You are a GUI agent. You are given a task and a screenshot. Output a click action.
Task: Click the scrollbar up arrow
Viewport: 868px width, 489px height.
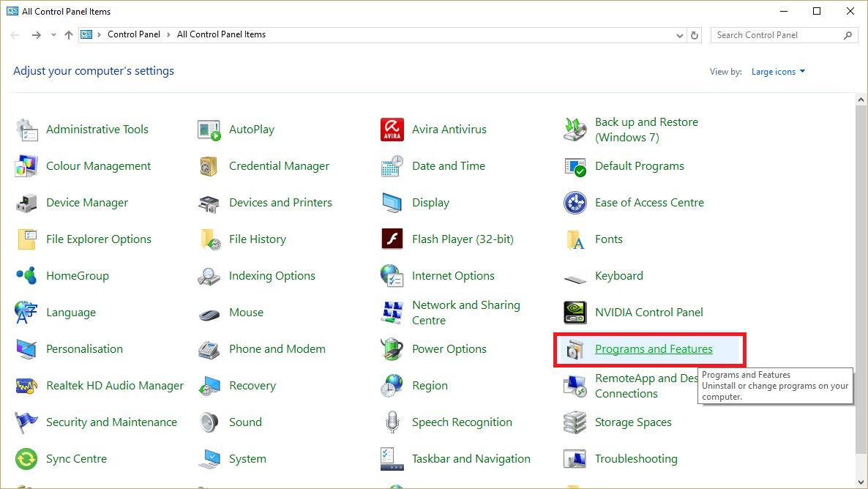point(860,100)
